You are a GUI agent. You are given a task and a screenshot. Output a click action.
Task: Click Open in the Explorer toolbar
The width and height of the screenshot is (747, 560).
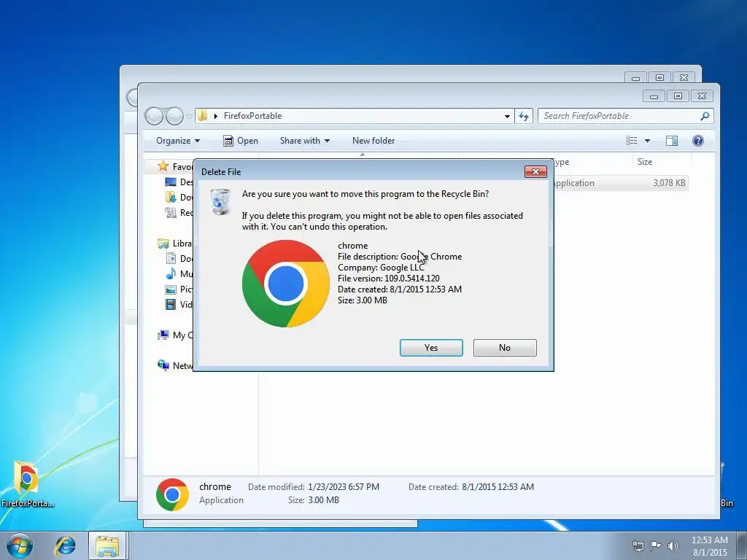[241, 141]
